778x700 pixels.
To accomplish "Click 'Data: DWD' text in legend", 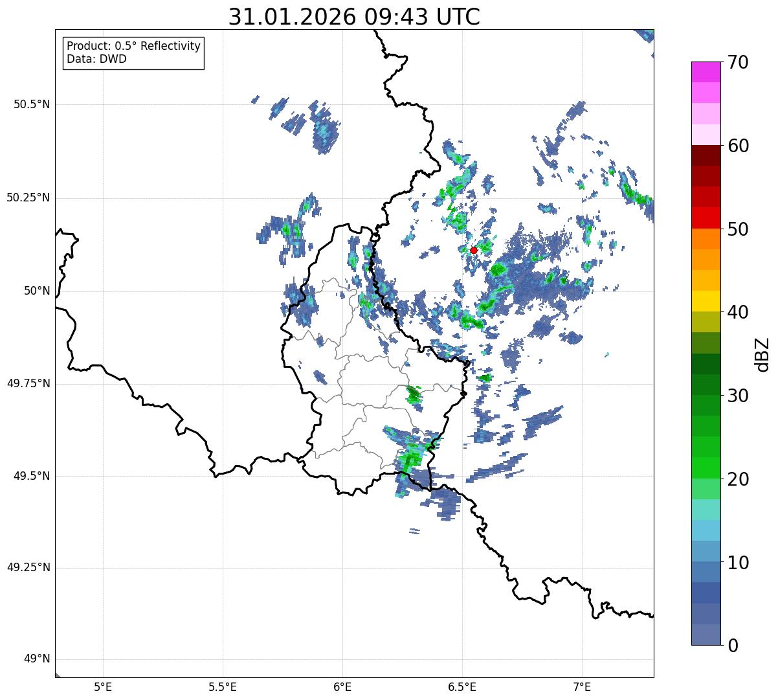I will coord(96,59).
